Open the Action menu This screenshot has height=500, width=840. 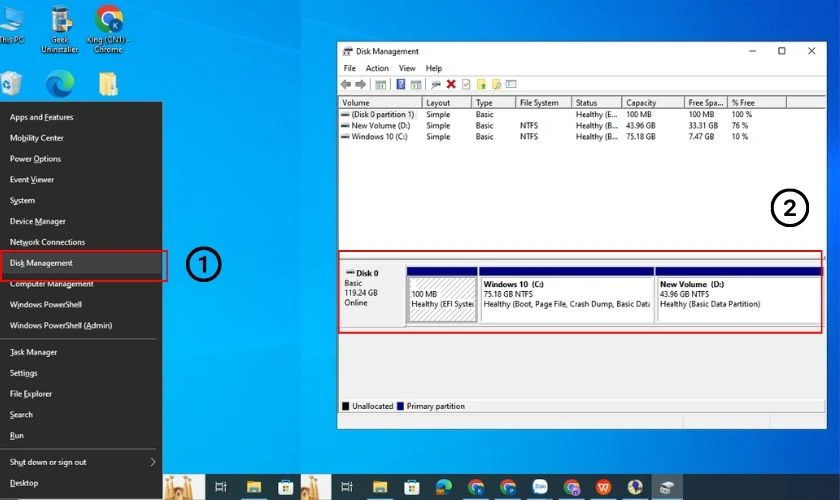pos(377,68)
